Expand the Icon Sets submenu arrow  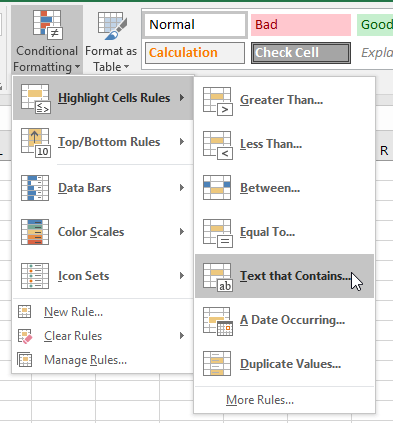182,276
